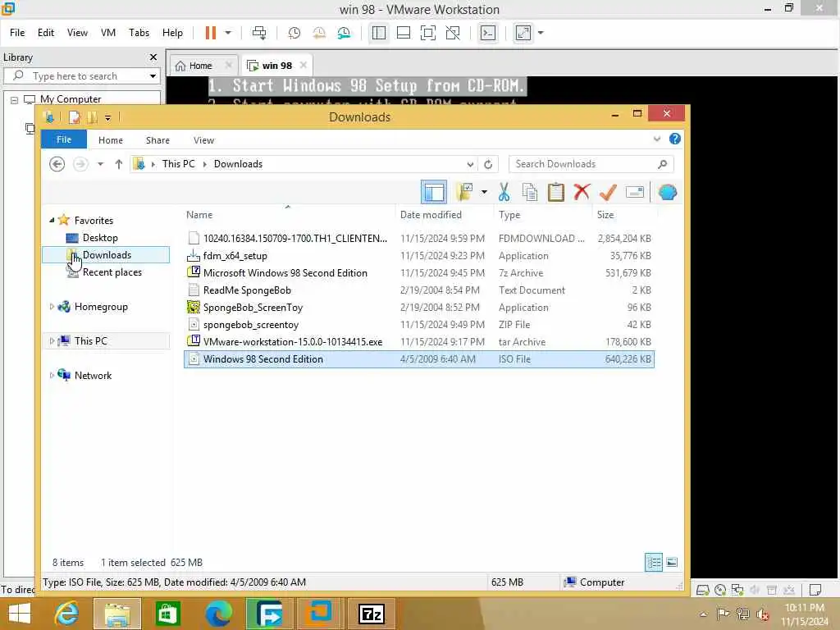Open the VM menu in VMware

[x=108, y=33]
